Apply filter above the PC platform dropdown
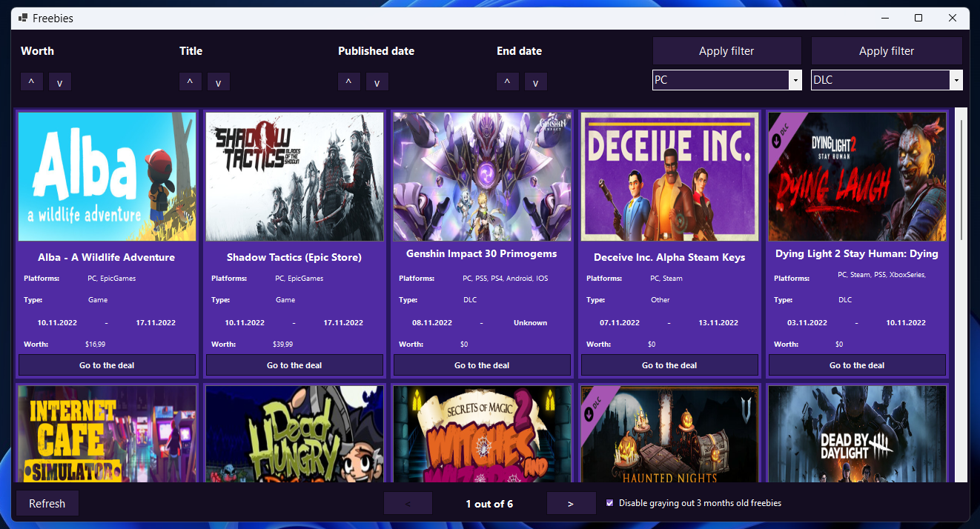The height and width of the screenshot is (529, 980). click(726, 51)
